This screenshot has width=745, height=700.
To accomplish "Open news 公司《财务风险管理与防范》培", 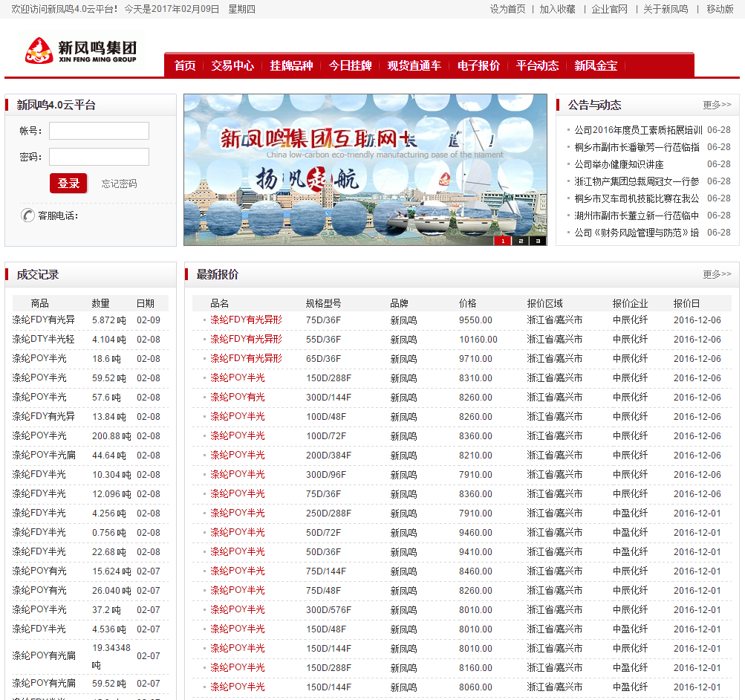I will click(637, 233).
